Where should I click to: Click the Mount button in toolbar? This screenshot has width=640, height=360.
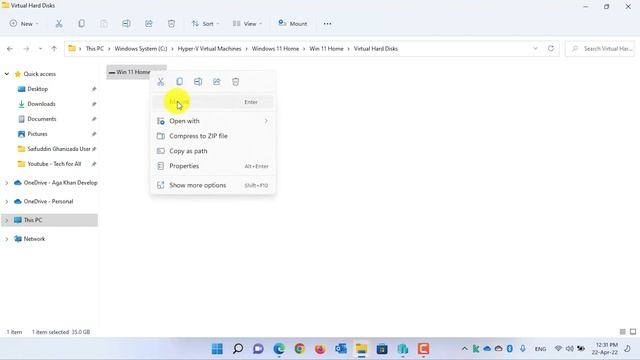point(292,24)
